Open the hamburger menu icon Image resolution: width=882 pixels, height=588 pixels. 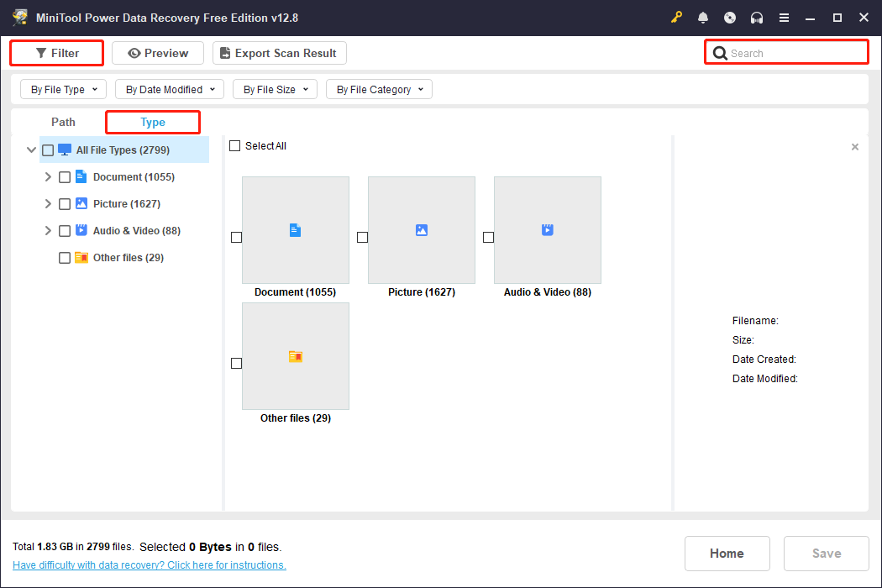(784, 18)
